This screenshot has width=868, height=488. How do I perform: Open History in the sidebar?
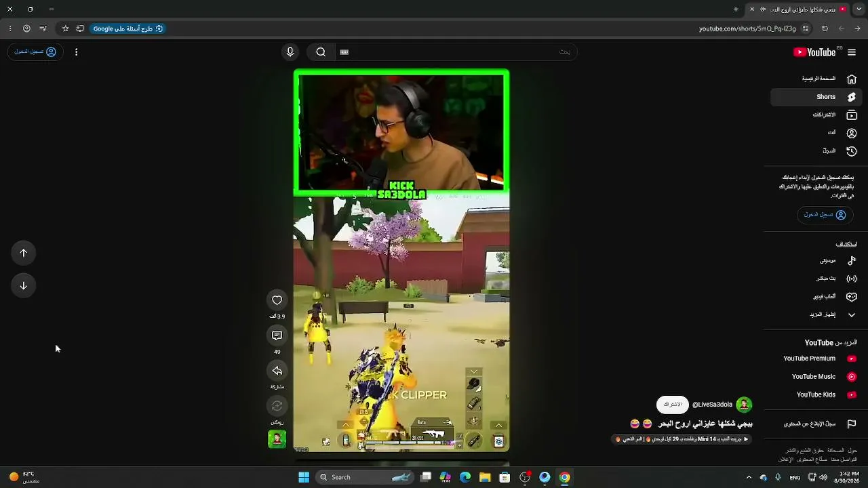coord(816,151)
